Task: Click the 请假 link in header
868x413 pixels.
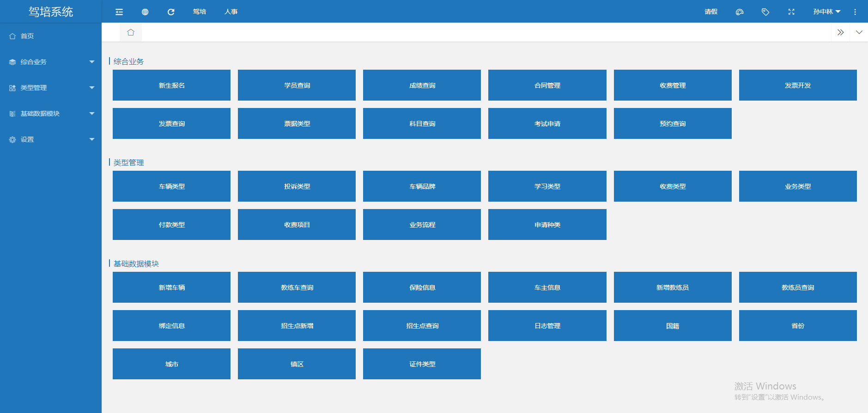Action: click(x=711, y=12)
